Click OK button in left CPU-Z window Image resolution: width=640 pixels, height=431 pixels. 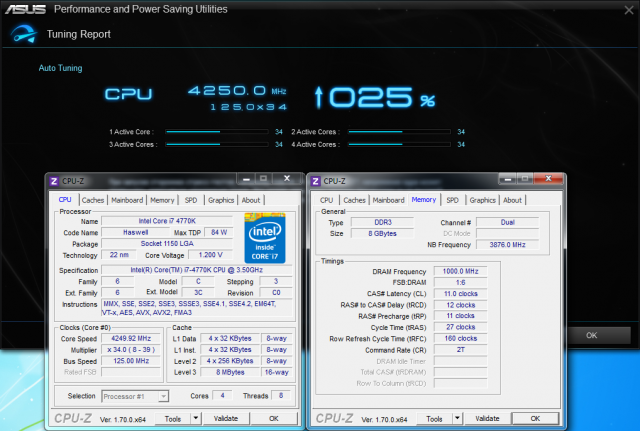pos(274,418)
